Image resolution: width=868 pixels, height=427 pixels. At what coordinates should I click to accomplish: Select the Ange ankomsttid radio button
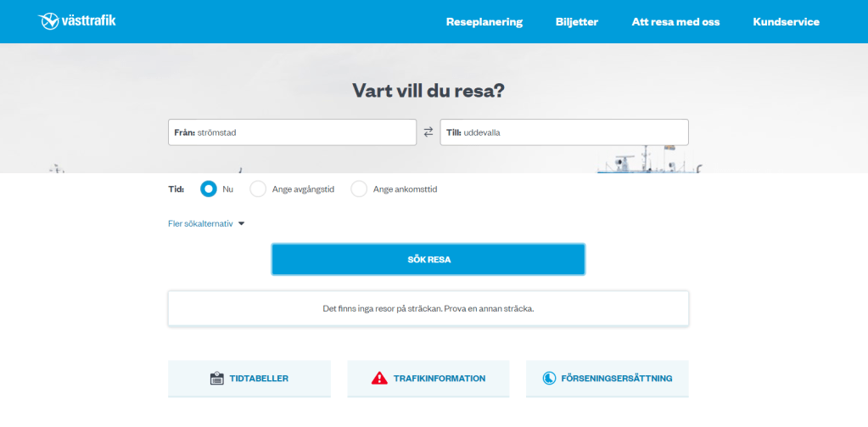[x=360, y=189]
